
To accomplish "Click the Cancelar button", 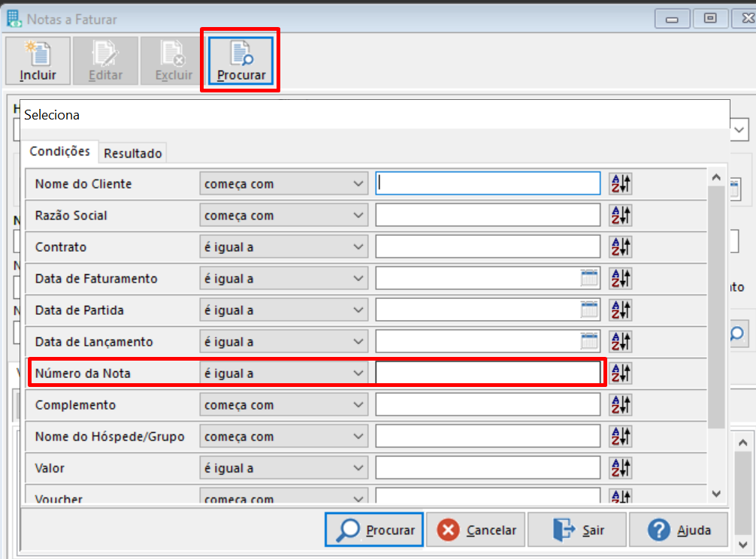I will [476, 530].
